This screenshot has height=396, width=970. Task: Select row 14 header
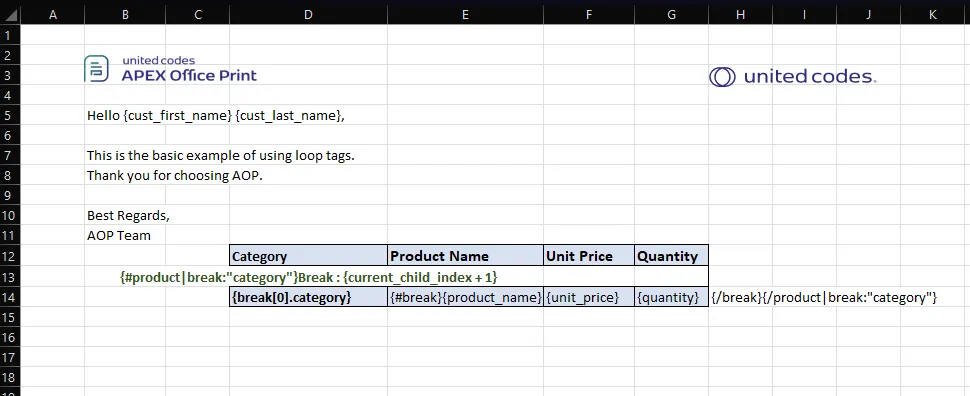(x=10, y=297)
